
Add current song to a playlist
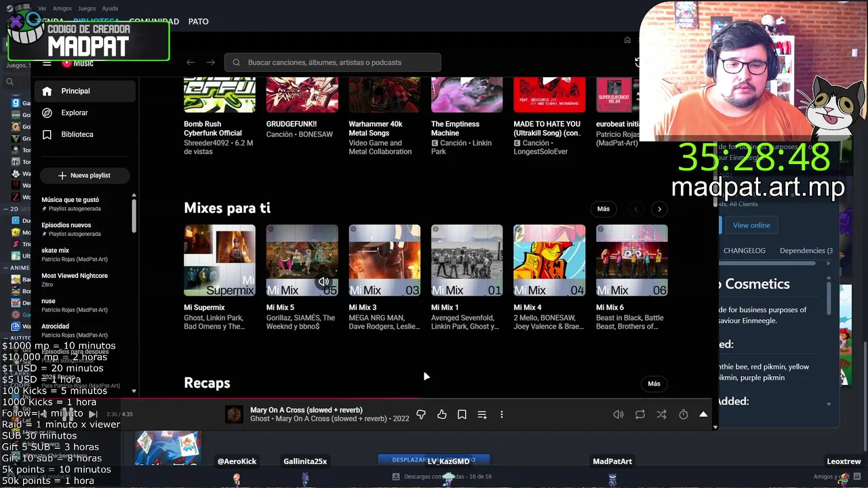pyautogui.click(x=482, y=414)
